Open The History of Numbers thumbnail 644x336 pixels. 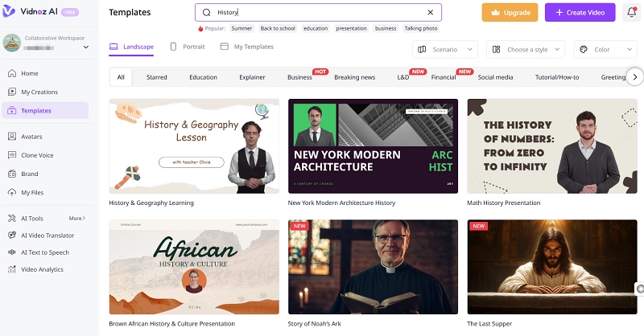(x=552, y=146)
